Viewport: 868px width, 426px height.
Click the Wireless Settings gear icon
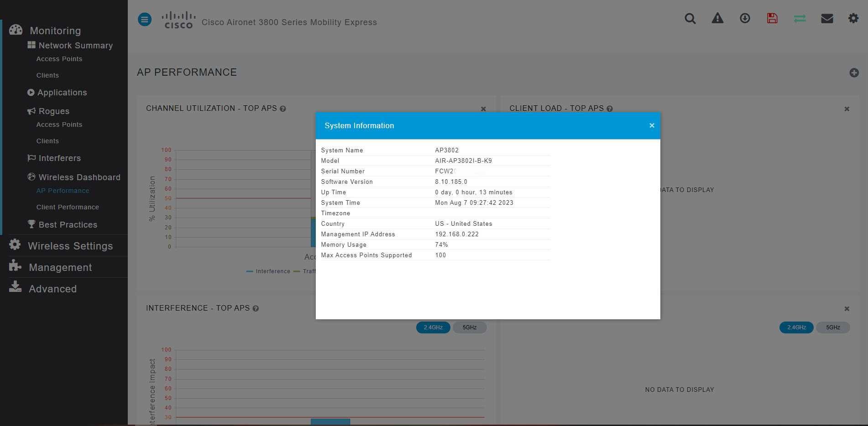tap(15, 244)
